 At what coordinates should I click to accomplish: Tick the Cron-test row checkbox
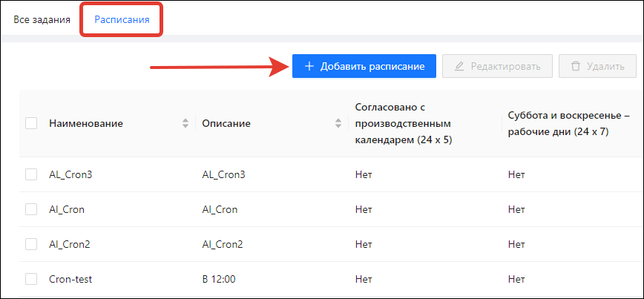(x=31, y=279)
